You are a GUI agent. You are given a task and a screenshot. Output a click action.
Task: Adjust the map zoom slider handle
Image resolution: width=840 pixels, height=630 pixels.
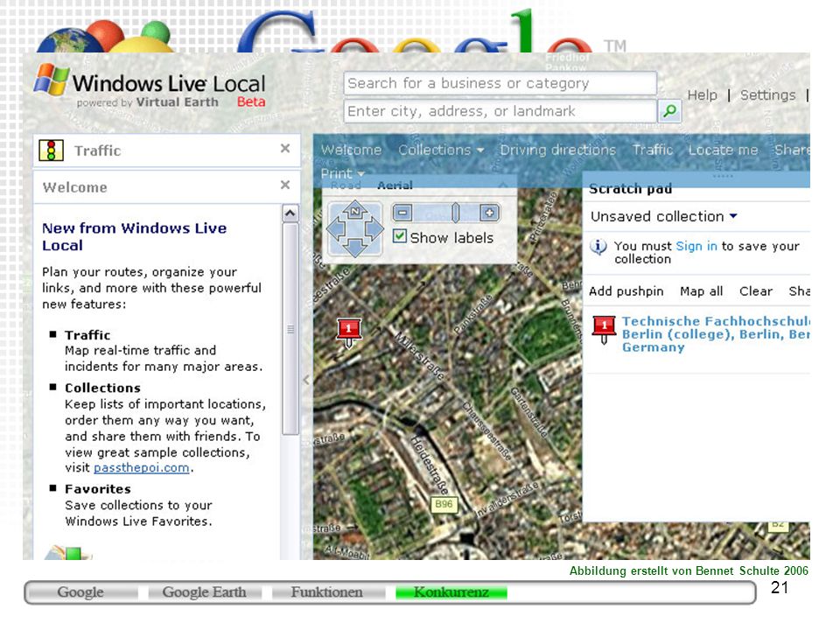455,213
